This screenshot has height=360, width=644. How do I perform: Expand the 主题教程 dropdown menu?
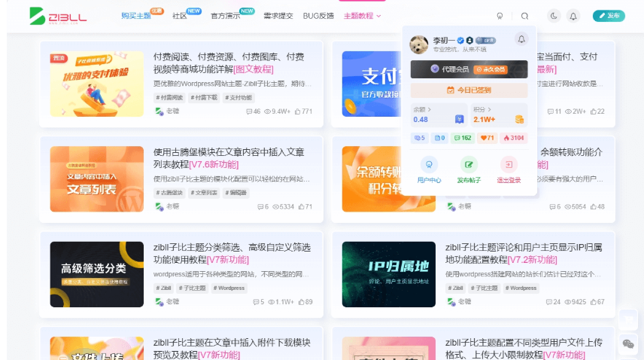363,16
